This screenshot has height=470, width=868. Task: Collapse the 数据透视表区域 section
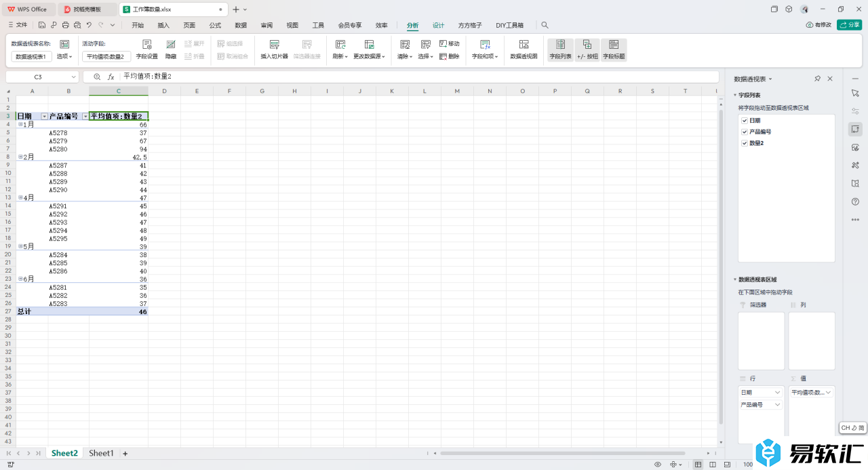[734, 279]
